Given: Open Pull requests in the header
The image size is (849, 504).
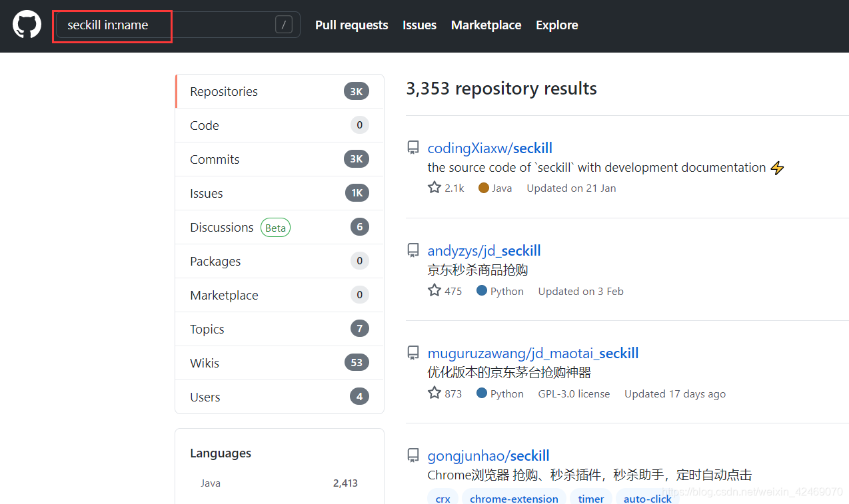Looking at the screenshot, I should [x=352, y=25].
